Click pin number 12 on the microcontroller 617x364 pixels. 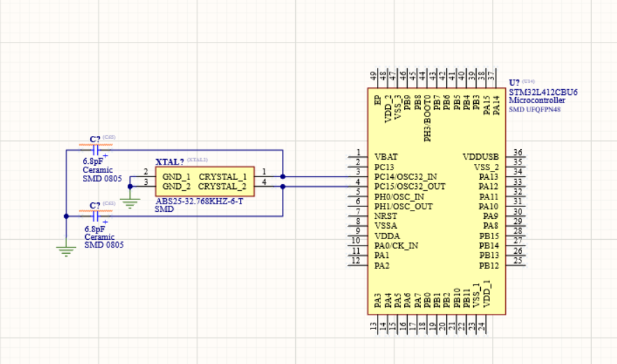356,261
